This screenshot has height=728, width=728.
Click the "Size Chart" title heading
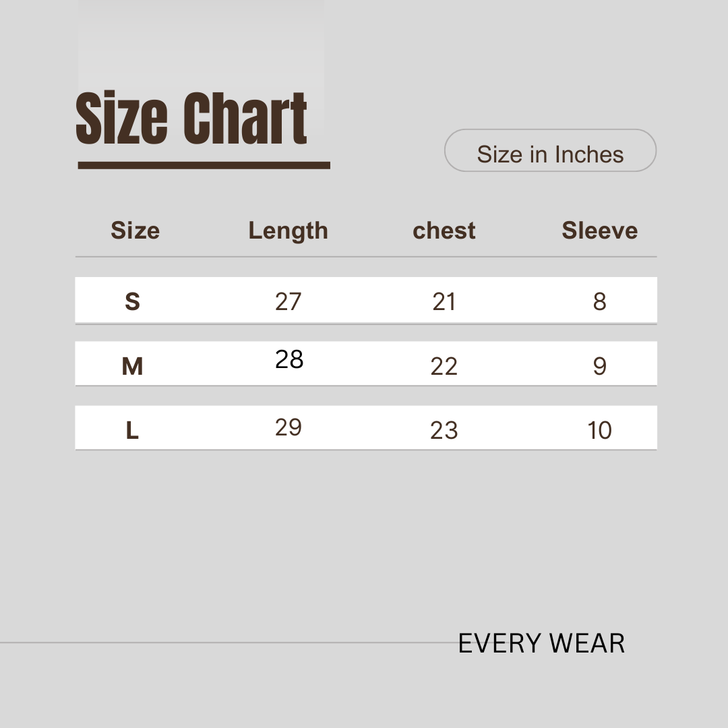click(x=192, y=119)
